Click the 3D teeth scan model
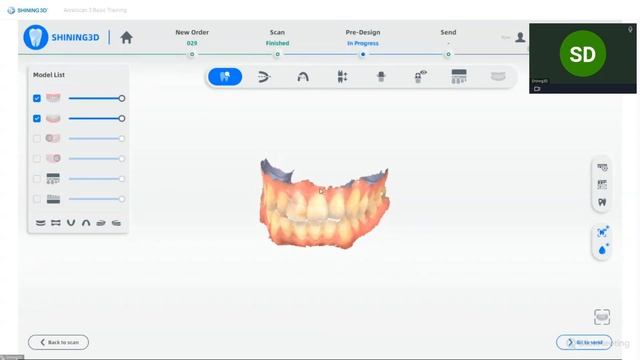Viewport: 640px width, 360px height. click(324, 204)
